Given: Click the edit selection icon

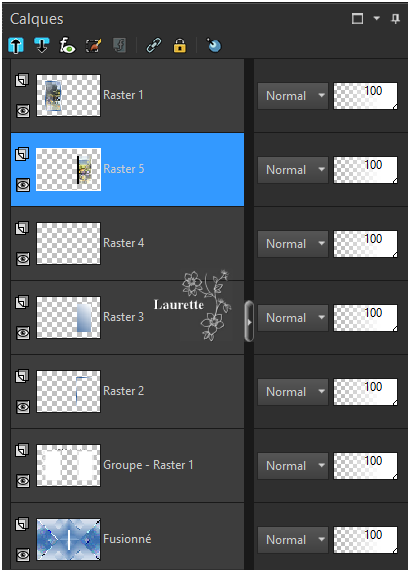Looking at the screenshot, I should (93, 46).
